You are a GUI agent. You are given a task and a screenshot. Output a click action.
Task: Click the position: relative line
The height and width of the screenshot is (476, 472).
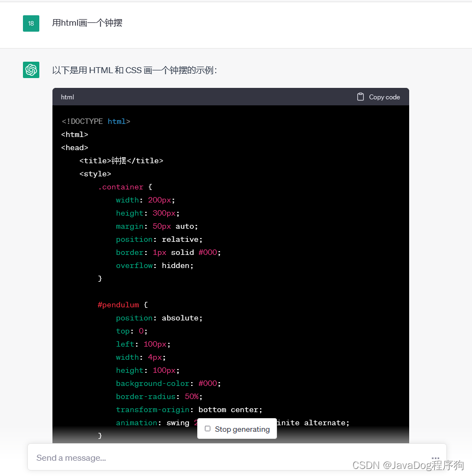[x=159, y=240]
